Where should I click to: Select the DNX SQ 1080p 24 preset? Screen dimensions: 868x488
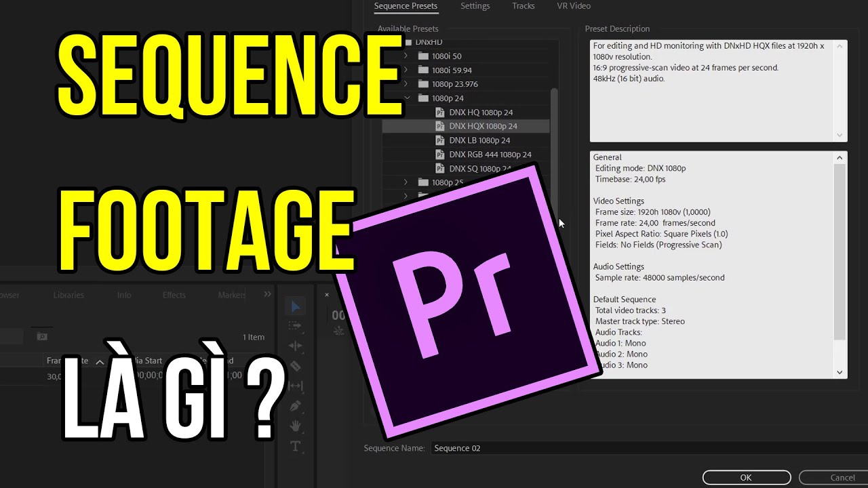pyautogui.click(x=480, y=169)
